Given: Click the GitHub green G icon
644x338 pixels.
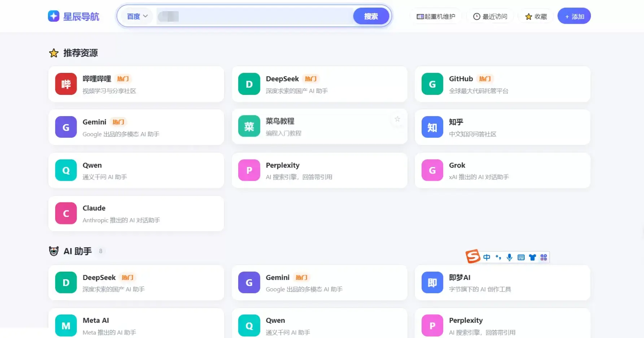Looking at the screenshot, I should tap(432, 84).
